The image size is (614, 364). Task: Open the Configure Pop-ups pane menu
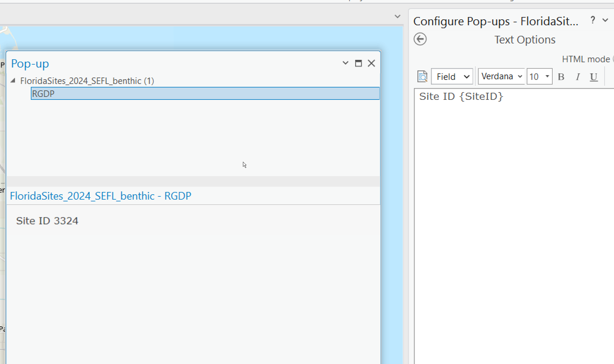606,20
